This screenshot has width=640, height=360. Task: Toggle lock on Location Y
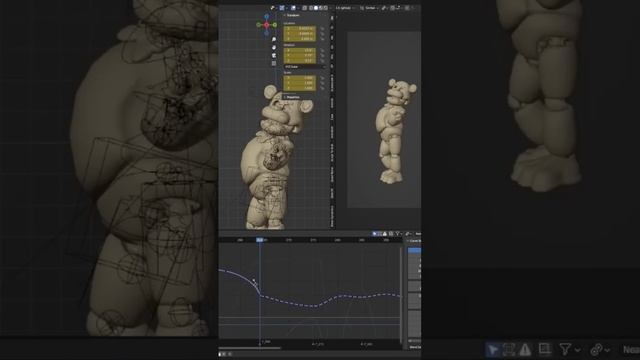322,33
